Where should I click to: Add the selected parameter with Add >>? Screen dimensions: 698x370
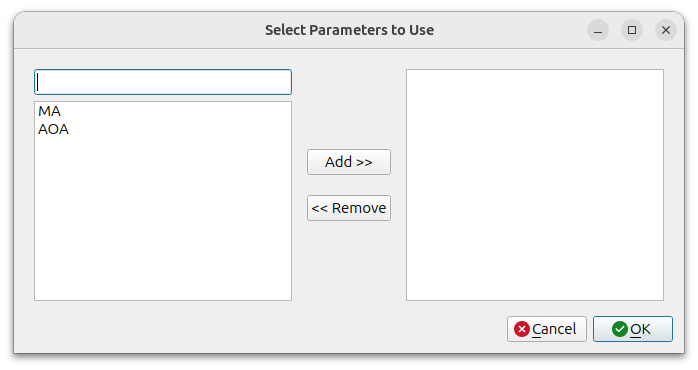tap(349, 162)
